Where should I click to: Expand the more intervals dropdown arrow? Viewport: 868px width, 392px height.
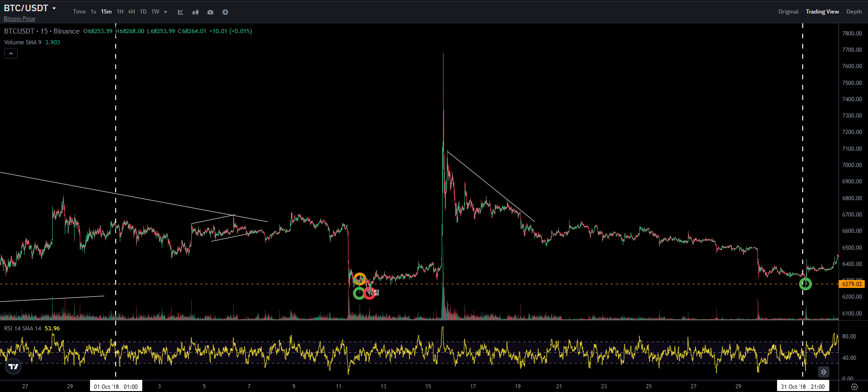click(x=166, y=12)
